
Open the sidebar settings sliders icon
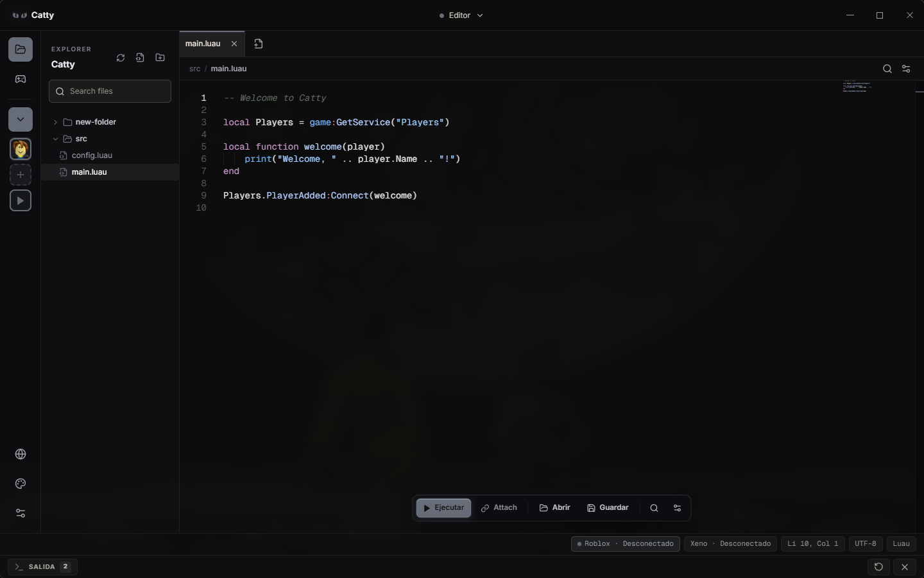21,513
